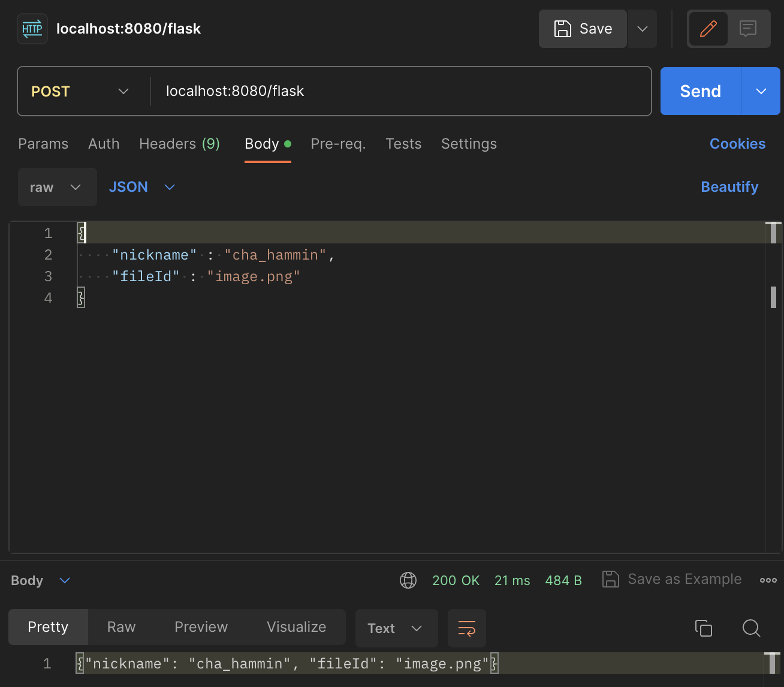Click the request URL input field

(400, 91)
